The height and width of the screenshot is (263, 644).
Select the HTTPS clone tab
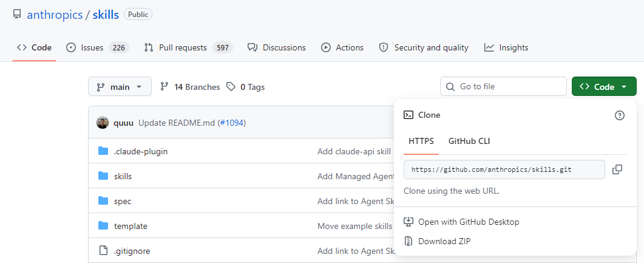(x=421, y=141)
